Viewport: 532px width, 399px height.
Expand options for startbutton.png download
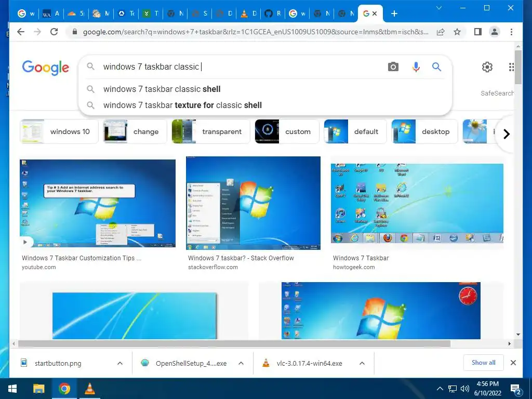click(120, 363)
